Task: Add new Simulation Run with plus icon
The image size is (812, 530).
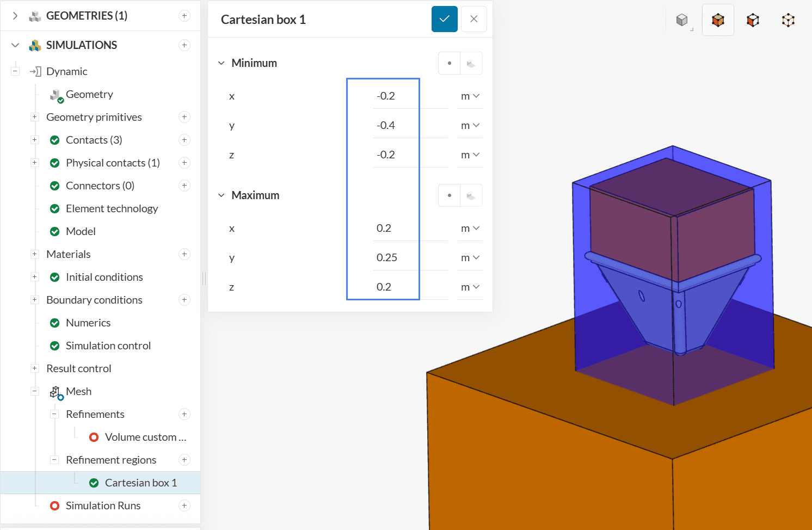Action: point(184,506)
